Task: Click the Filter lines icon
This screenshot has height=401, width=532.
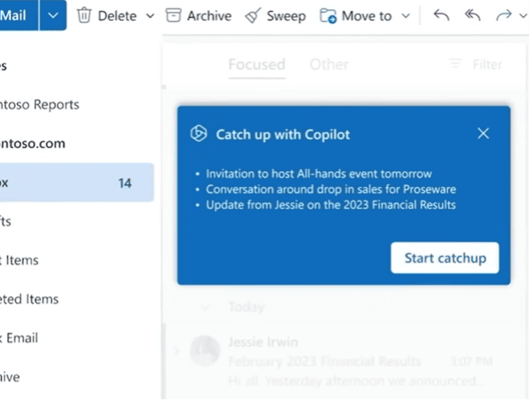Action: (456, 63)
